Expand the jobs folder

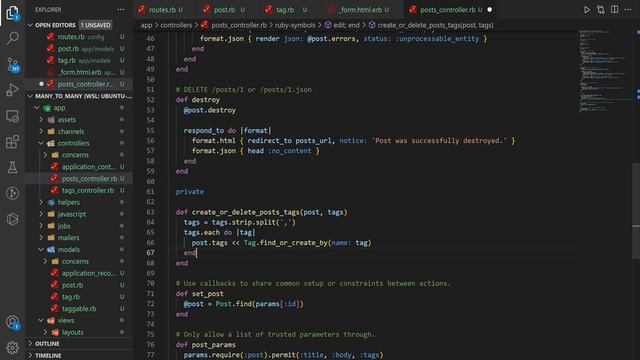click(x=41, y=226)
